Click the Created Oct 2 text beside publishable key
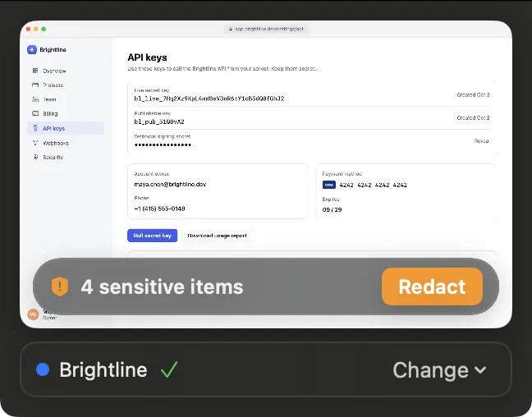This screenshot has height=417, width=532. click(473, 117)
